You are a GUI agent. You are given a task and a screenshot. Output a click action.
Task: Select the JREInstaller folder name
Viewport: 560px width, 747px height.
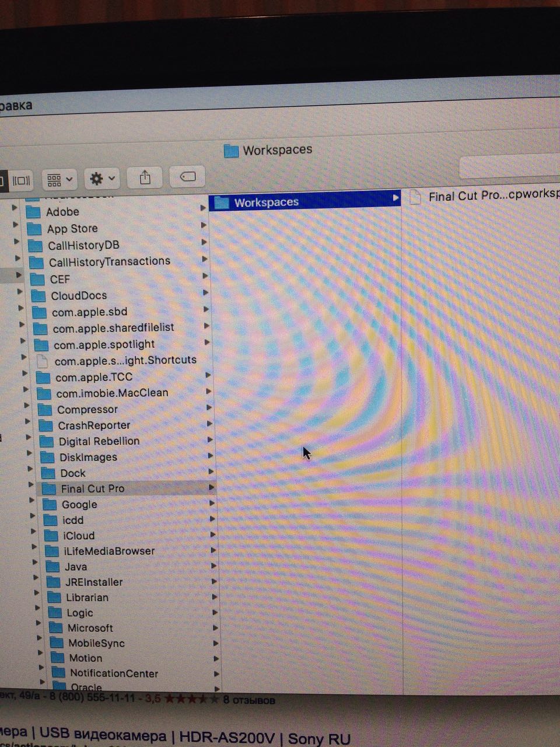click(94, 582)
